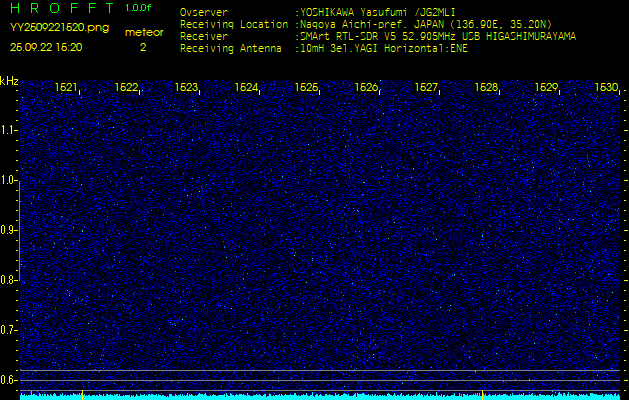Click the 0.7 frequency axis label
The width and height of the screenshot is (629, 400).
(9, 330)
